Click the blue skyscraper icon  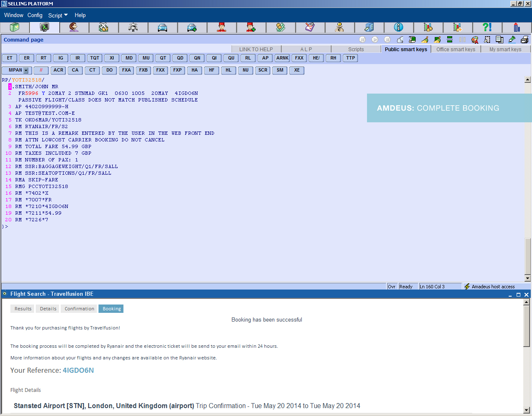[x=517, y=27]
